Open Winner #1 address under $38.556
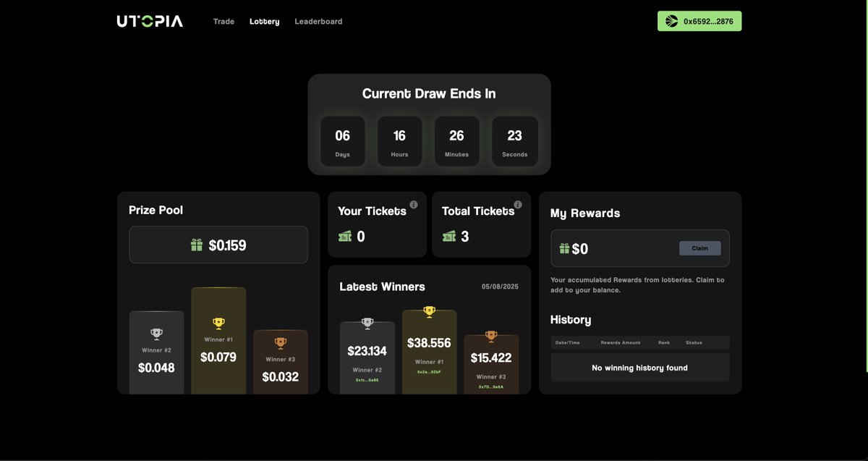This screenshot has width=868, height=461. point(429,372)
